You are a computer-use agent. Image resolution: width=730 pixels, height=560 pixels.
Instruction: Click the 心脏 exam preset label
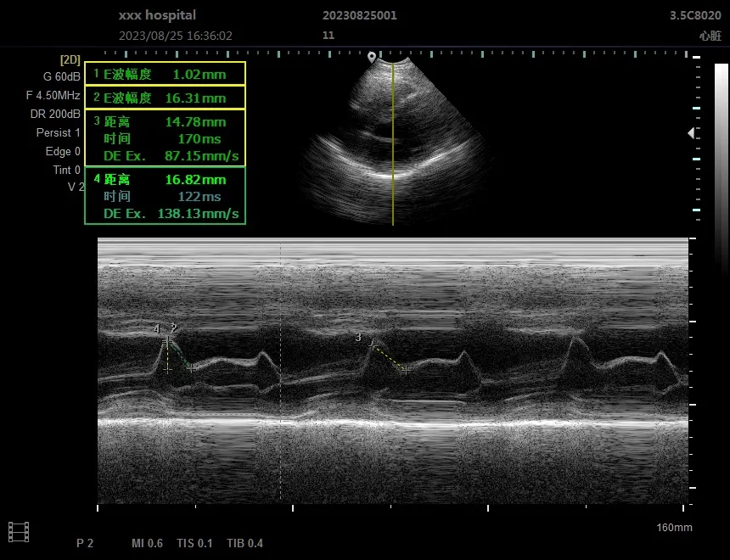pos(710,36)
